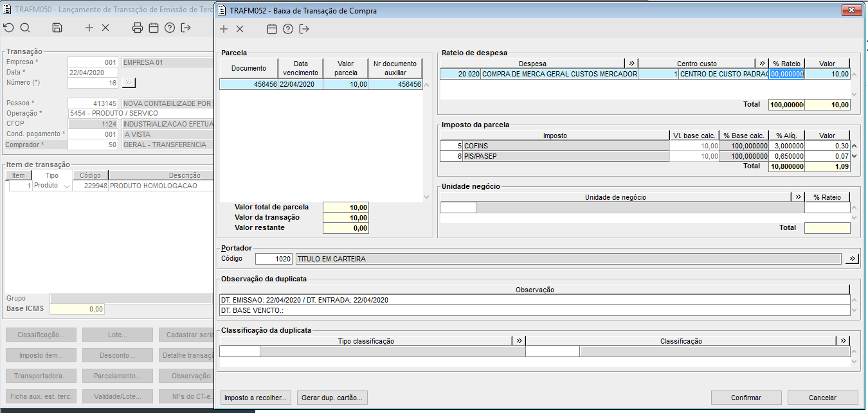Viewport: 868px width, 413px height.
Task: Click the lookup button next to Número field
Action: point(129,83)
